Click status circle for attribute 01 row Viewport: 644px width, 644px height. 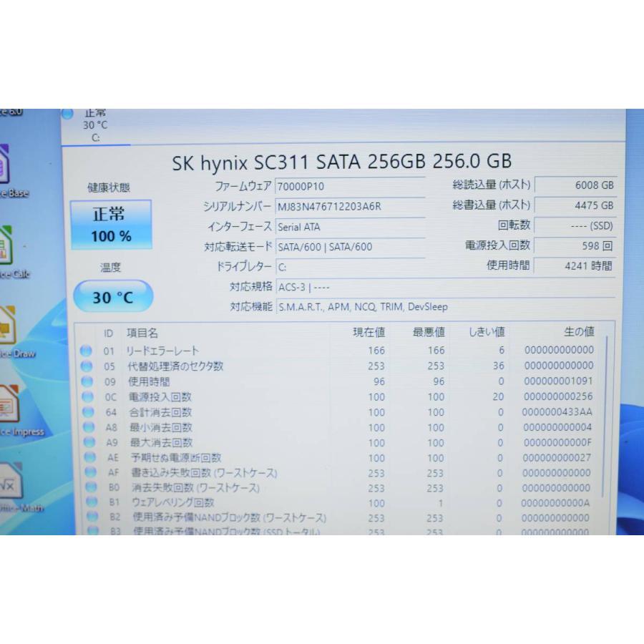87,351
